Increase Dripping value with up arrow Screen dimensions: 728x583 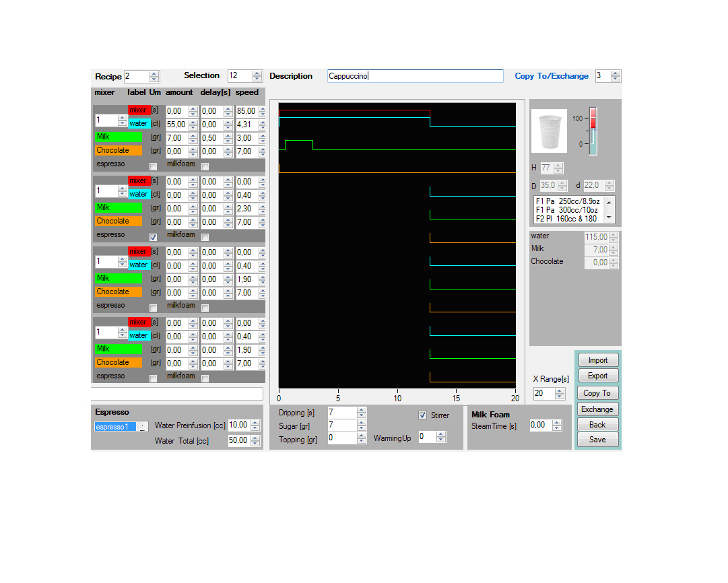click(x=362, y=409)
